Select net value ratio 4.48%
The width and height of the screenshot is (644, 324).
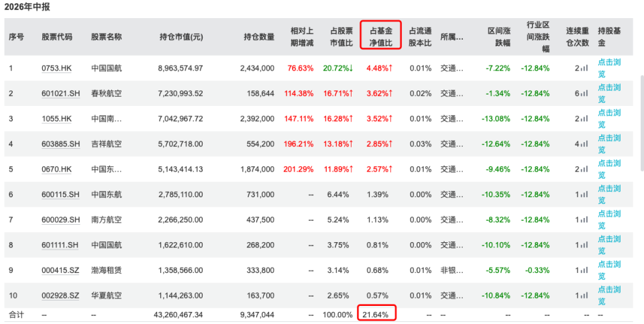point(380,68)
